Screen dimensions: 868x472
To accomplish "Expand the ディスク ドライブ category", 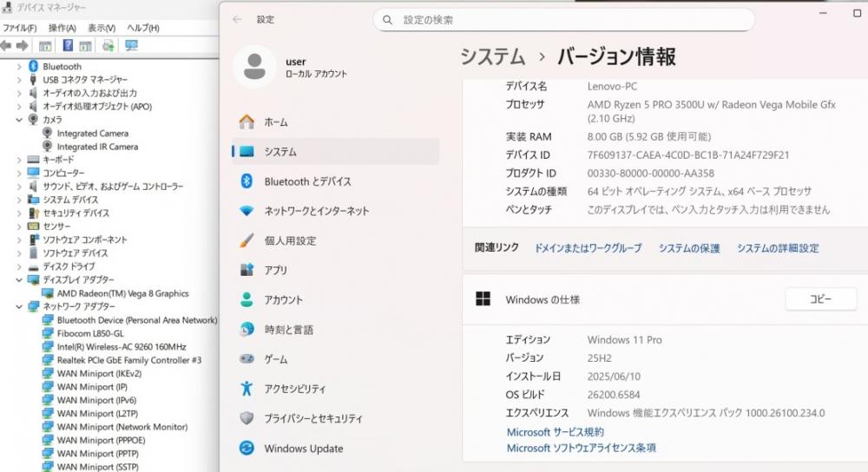I will point(20,266).
